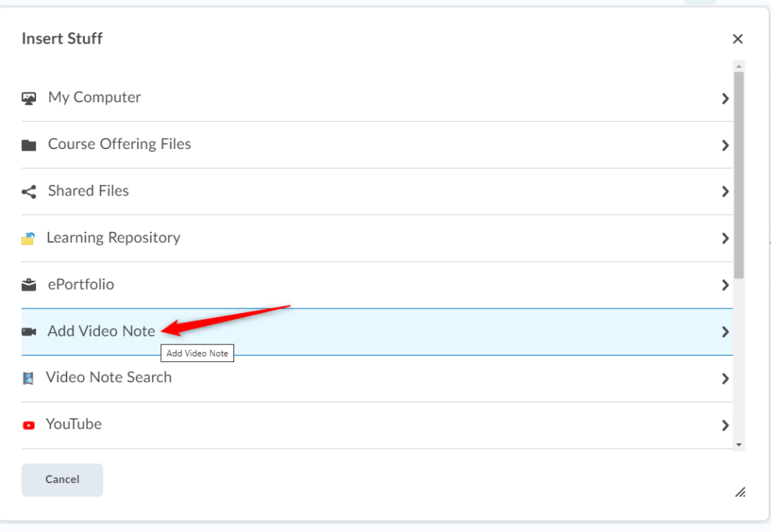Screen dimensions: 771x532
Task: Expand the Shared Files chevron arrow
Action: tap(725, 192)
